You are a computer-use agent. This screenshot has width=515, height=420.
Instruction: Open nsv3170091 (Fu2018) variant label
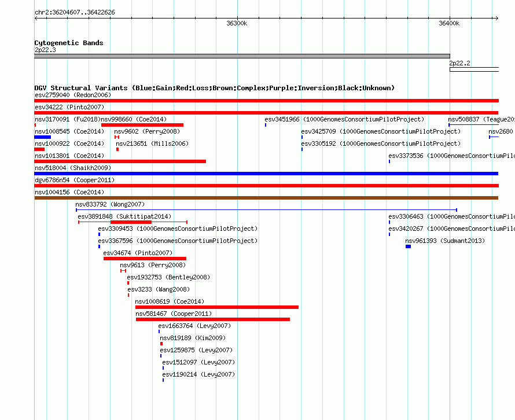67,119
